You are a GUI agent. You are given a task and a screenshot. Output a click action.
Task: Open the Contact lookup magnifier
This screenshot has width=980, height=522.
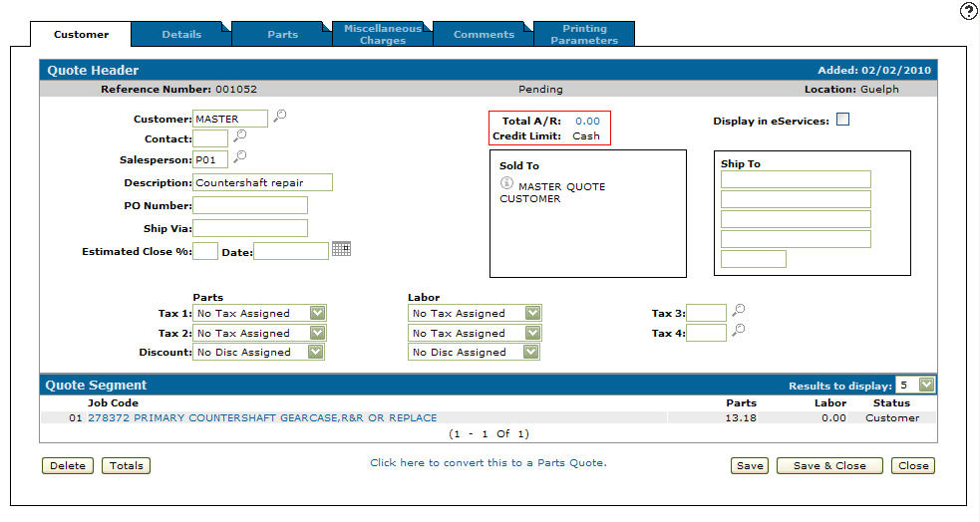coord(239,135)
